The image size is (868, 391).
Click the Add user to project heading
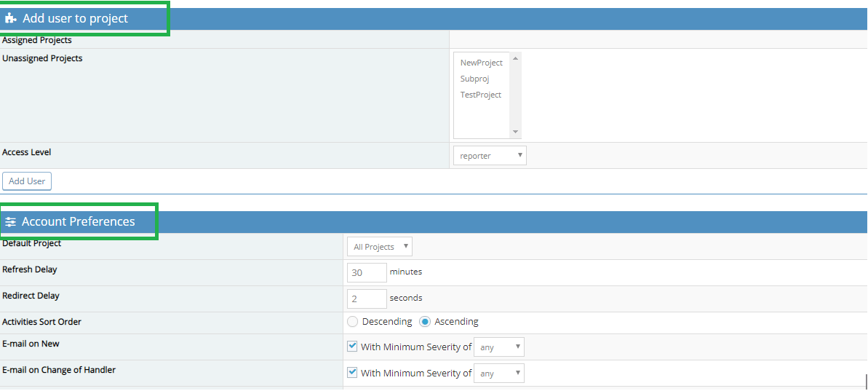point(75,18)
